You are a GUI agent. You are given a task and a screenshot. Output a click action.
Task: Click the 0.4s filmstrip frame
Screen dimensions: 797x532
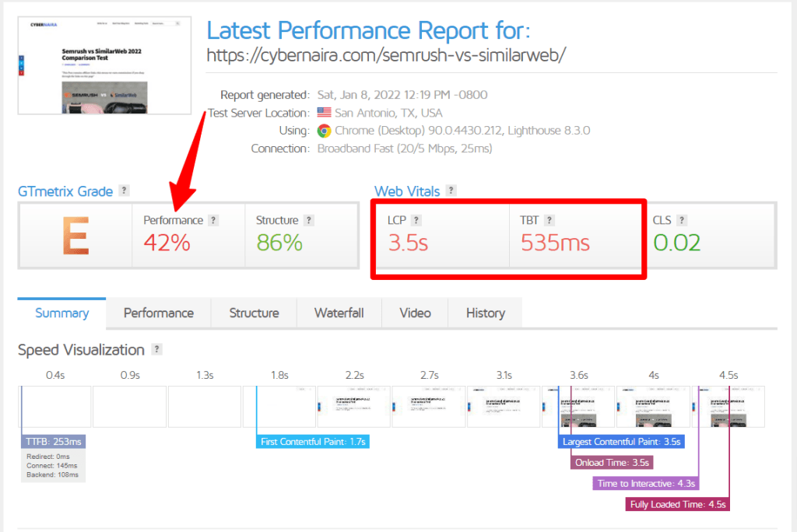click(x=55, y=407)
